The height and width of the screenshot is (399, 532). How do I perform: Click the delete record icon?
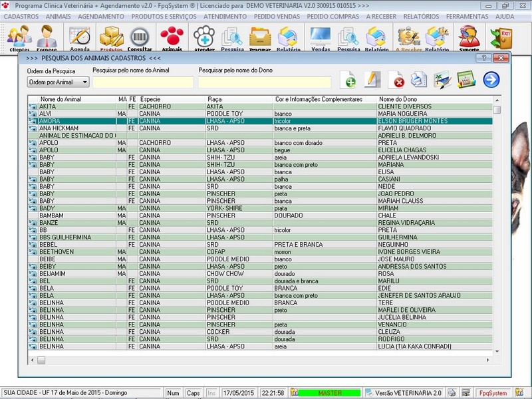pyautogui.click(x=396, y=80)
